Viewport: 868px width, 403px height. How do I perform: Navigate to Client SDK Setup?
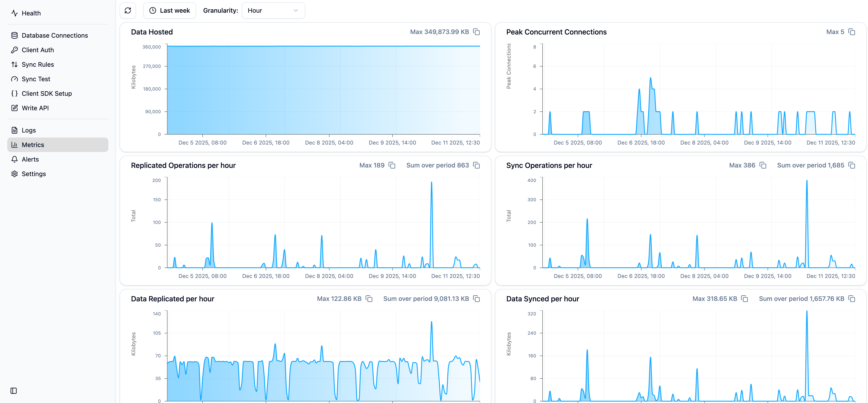[x=46, y=93]
